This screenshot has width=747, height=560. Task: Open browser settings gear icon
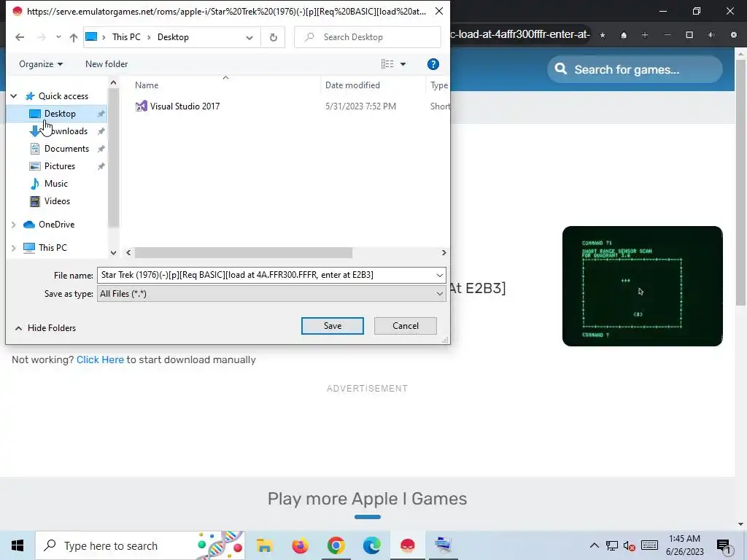click(x=734, y=35)
